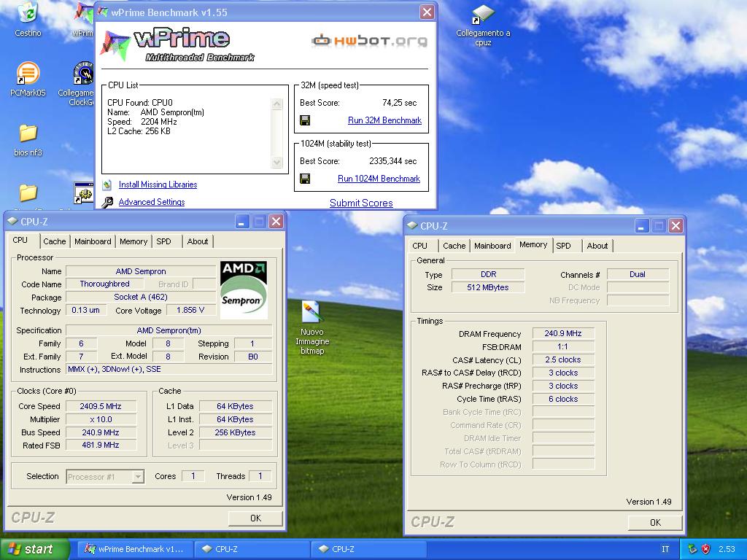Click OK in right CPU-Z window
747x560 pixels.
pyautogui.click(x=655, y=522)
